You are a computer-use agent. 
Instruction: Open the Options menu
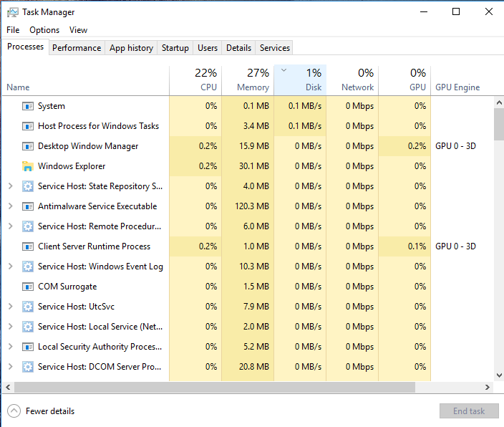(x=44, y=30)
